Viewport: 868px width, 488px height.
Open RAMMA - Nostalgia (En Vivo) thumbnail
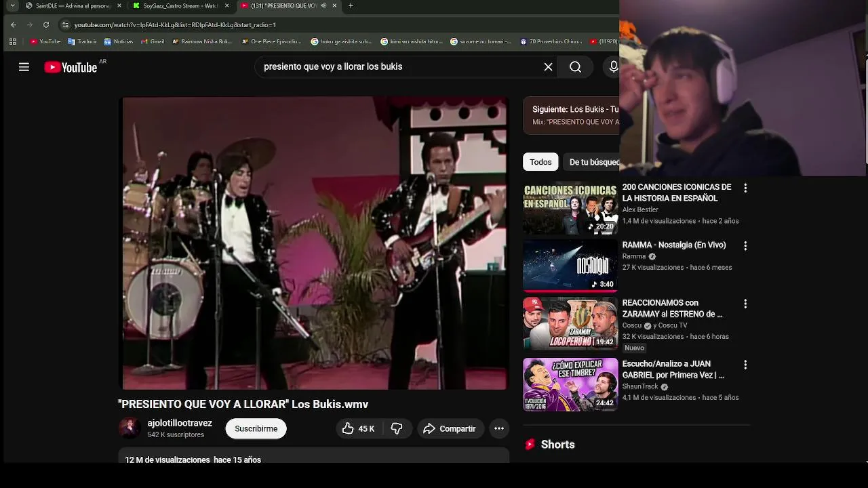(570, 266)
